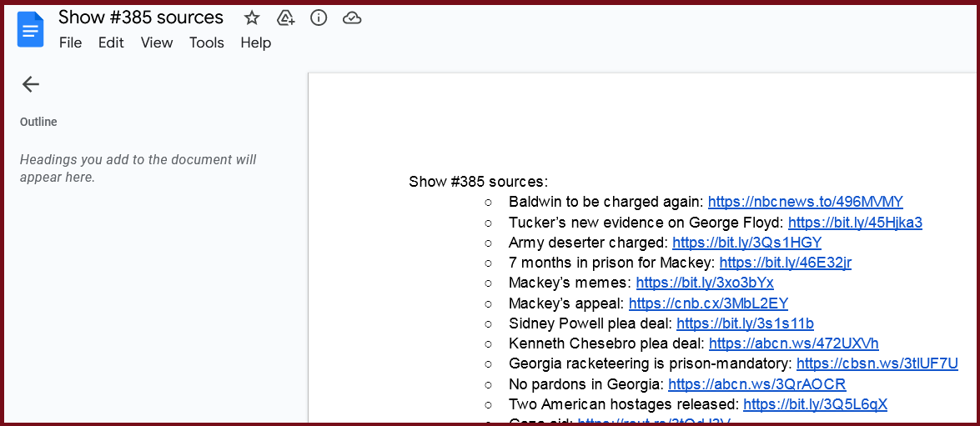Close the outline with back arrow

pyautogui.click(x=31, y=84)
